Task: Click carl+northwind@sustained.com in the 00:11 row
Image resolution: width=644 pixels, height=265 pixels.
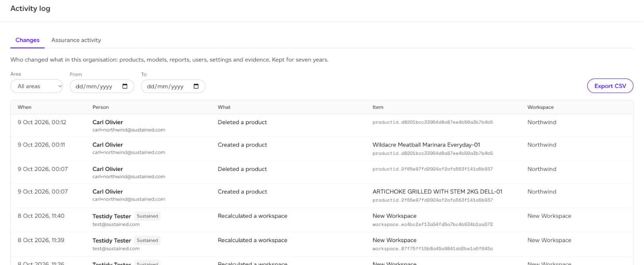Action: click(129, 152)
